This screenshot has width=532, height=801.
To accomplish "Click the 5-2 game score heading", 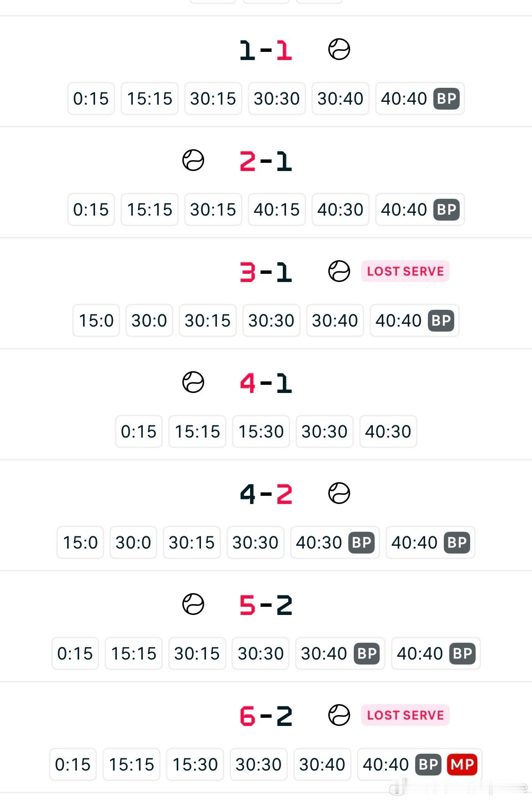I will 266,605.
